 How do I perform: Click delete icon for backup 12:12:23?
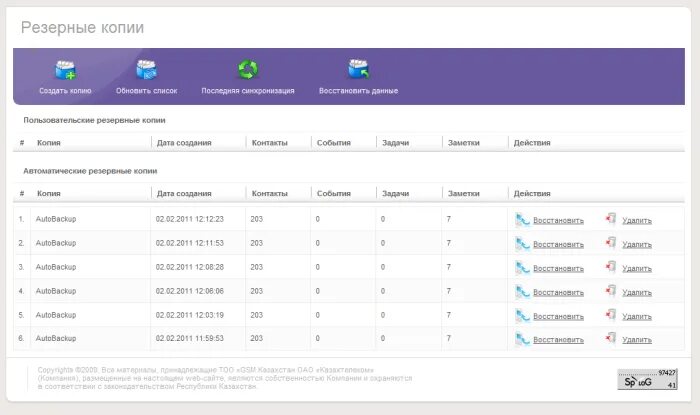611,219
